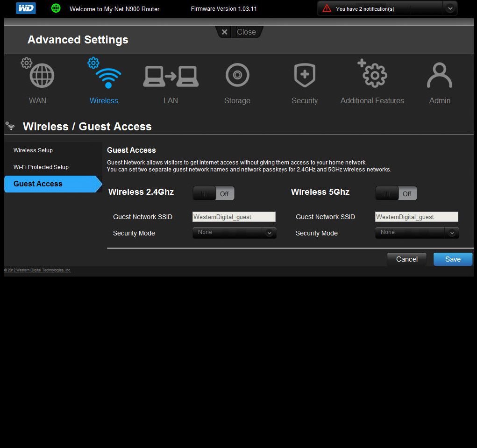Edit the 5Ghz Guest Network SSID field

[x=416, y=217]
